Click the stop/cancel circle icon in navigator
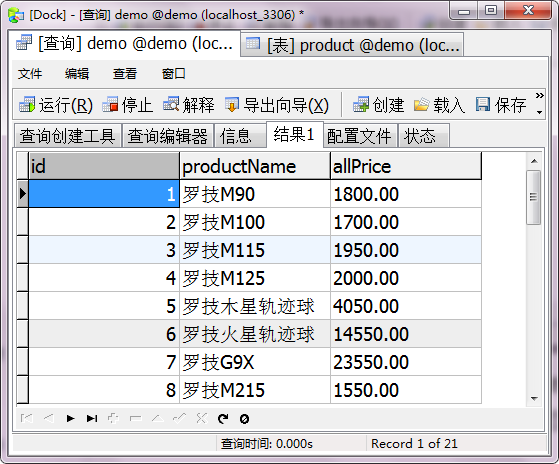Viewport: 559px width, 464px height. tap(245, 419)
